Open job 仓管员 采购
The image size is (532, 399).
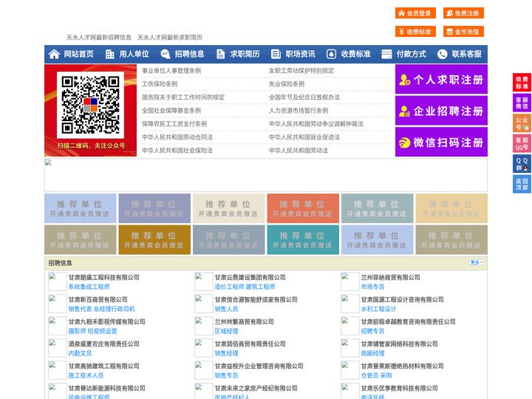point(376,375)
